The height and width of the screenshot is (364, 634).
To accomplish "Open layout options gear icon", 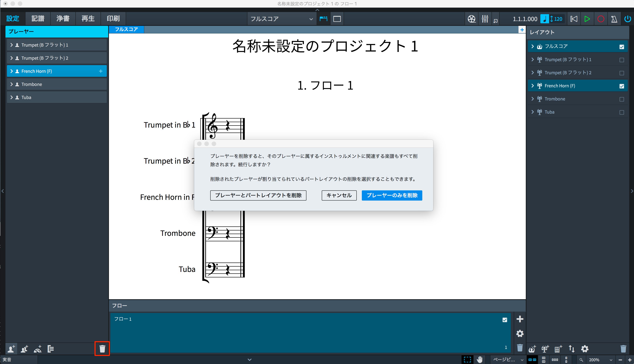I will tap(585, 349).
